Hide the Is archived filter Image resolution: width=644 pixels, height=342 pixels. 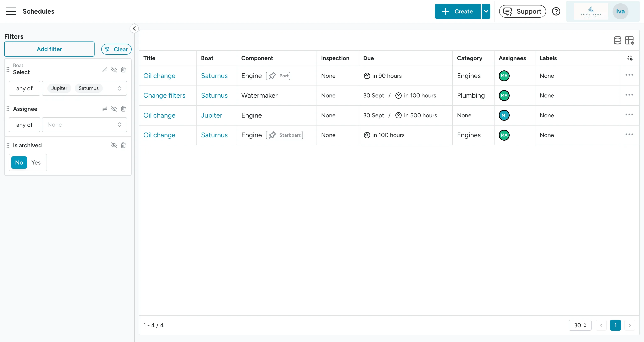click(x=114, y=145)
